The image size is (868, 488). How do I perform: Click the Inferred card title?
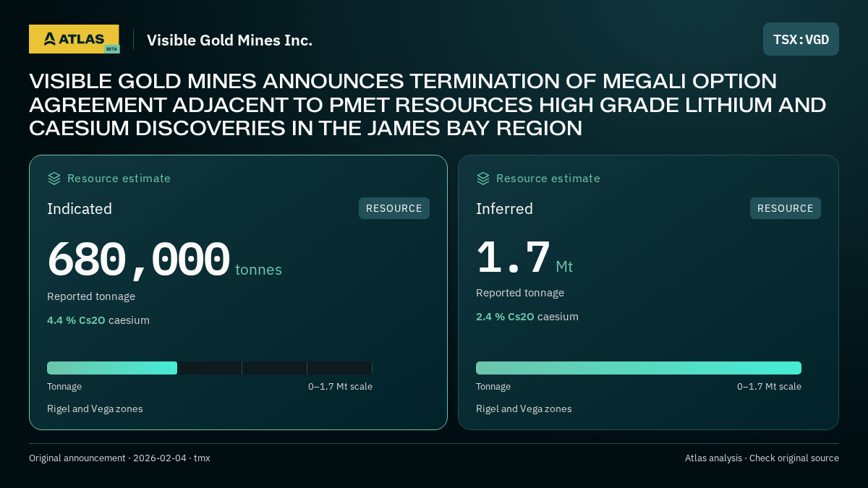(504, 209)
